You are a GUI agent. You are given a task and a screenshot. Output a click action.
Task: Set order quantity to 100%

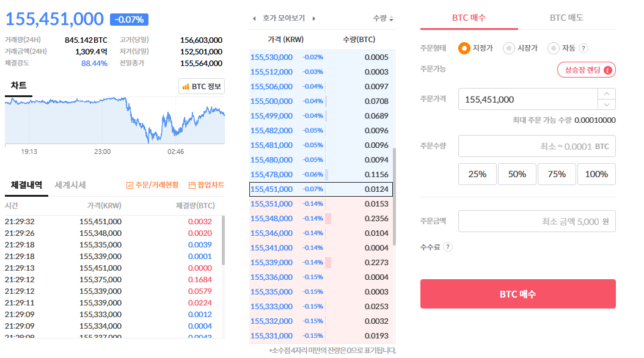pyautogui.click(x=596, y=175)
